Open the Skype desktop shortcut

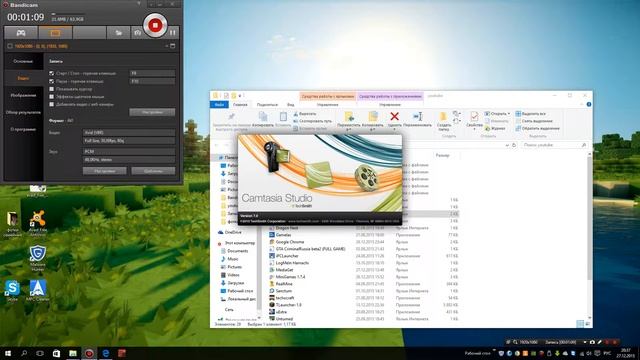pyautogui.click(x=12, y=291)
